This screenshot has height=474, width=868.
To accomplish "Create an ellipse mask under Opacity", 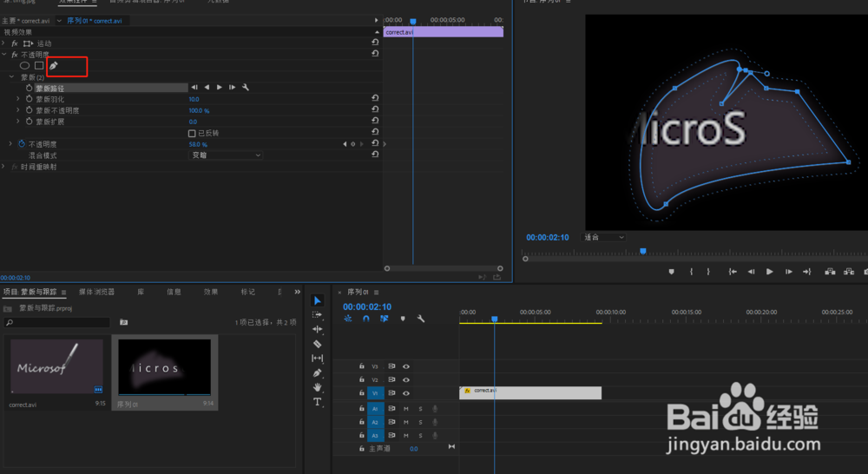I will click(24, 65).
